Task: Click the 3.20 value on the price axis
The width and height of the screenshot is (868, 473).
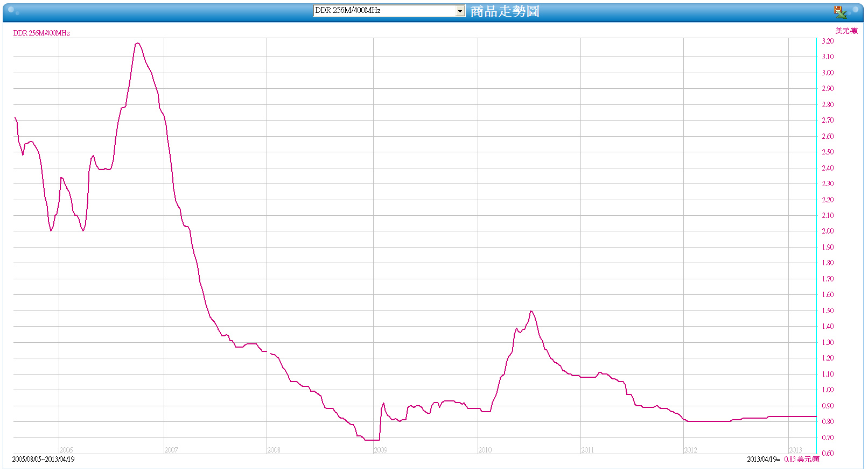Action: 828,41
